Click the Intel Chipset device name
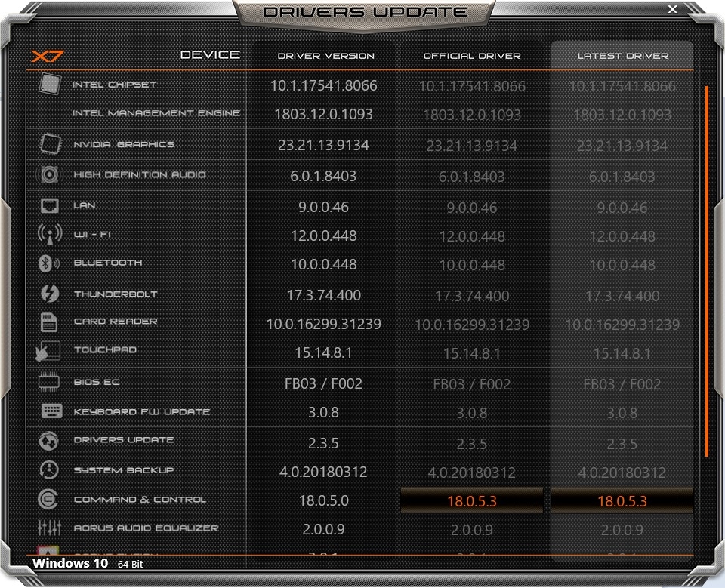 click(114, 85)
